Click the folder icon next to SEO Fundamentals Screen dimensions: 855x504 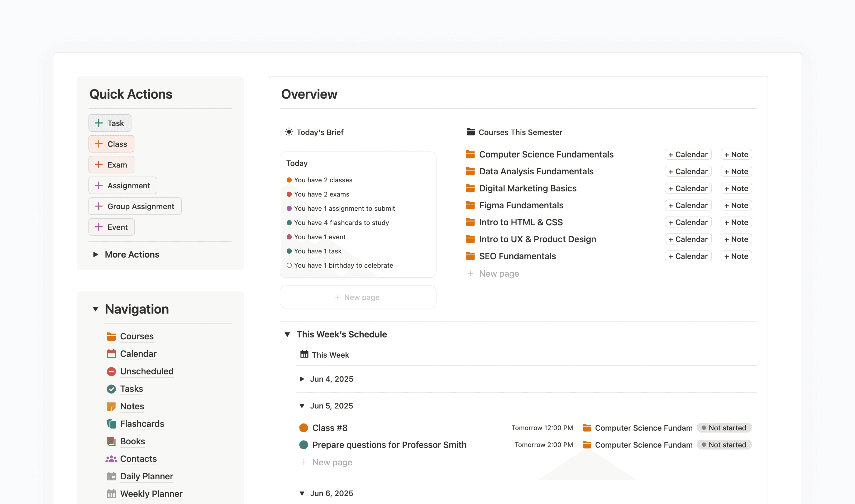471,256
